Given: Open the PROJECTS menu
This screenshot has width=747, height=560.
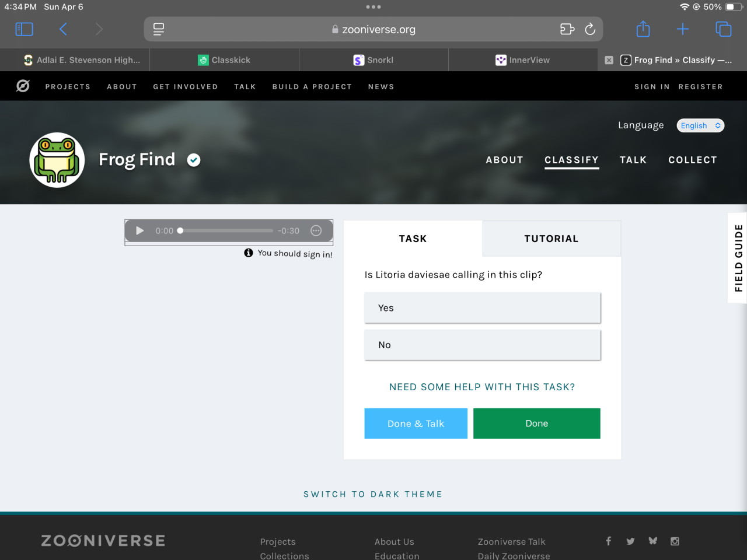Looking at the screenshot, I should pyautogui.click(x=68, y=87).
